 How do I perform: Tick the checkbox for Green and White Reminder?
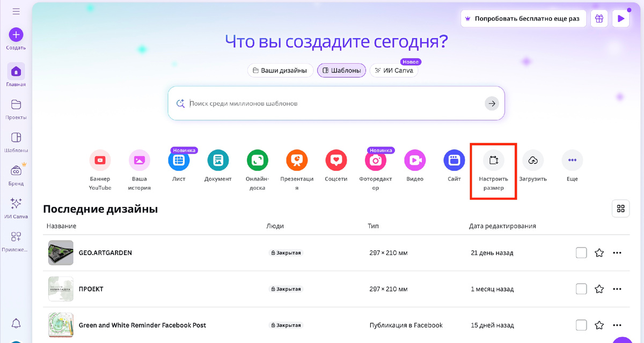tap(581, 325)
